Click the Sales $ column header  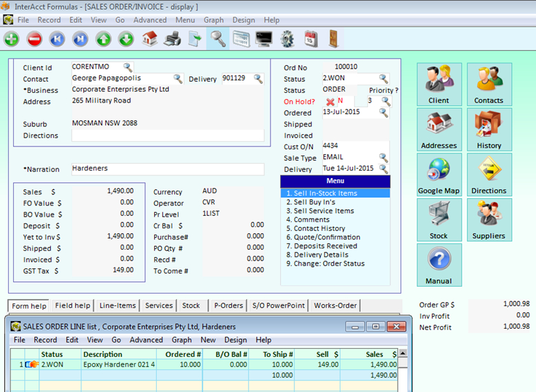369,354
